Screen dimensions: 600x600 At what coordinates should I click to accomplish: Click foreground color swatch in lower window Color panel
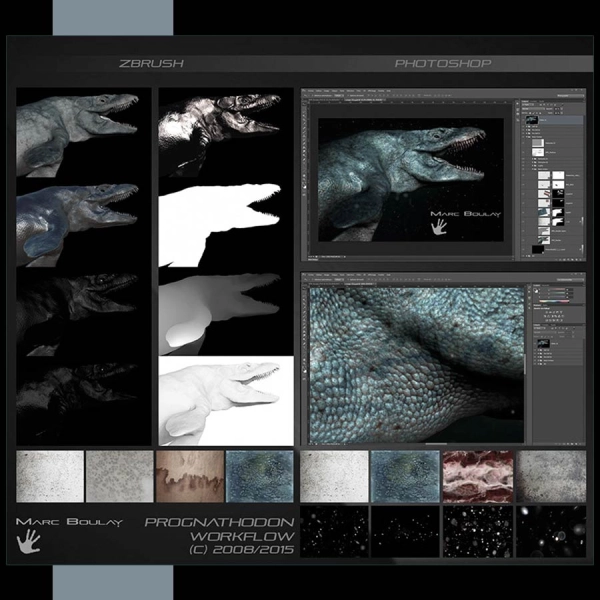click(x=536, y=290)
